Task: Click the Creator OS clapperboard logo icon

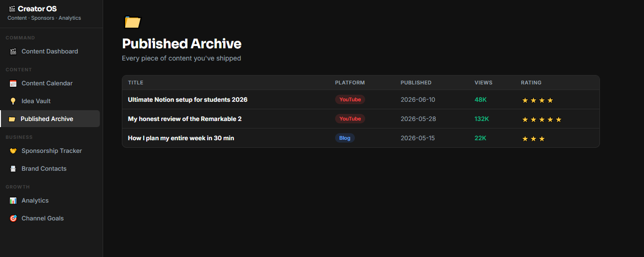Action: pos(12,9)
